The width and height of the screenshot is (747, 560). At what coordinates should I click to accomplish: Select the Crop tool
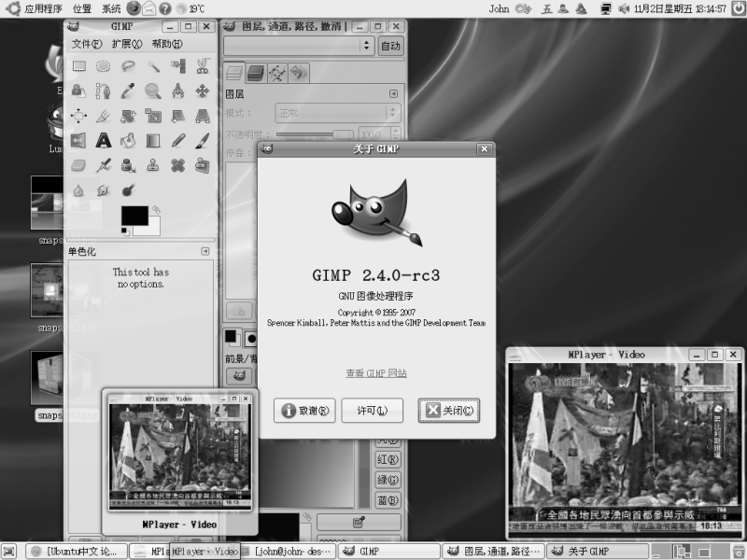pyautogui.click(x=104, y=115)
